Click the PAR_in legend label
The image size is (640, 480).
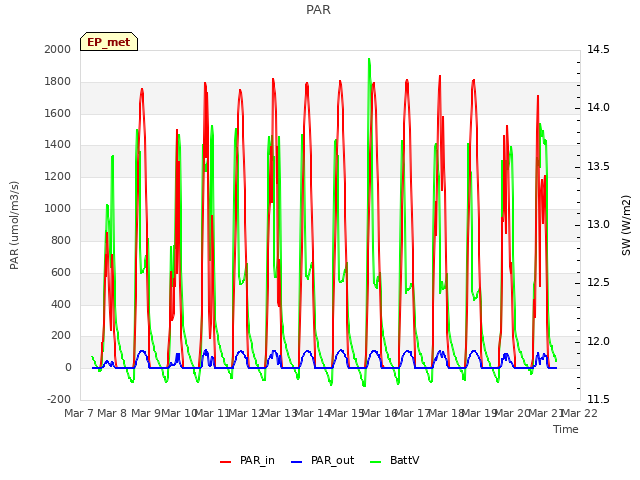pyautogui.click(x=257, y=460)
